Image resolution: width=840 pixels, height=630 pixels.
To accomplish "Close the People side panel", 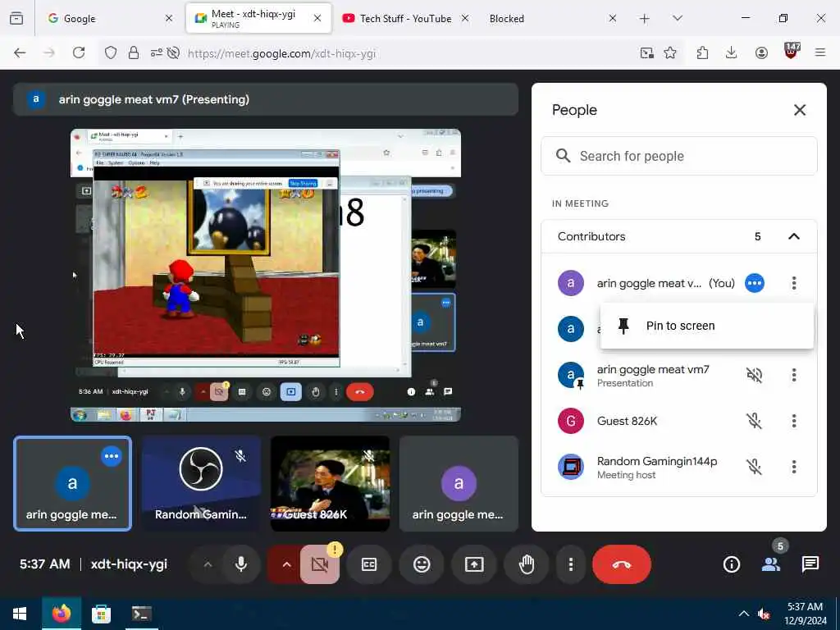I will [x=799, y=110].
